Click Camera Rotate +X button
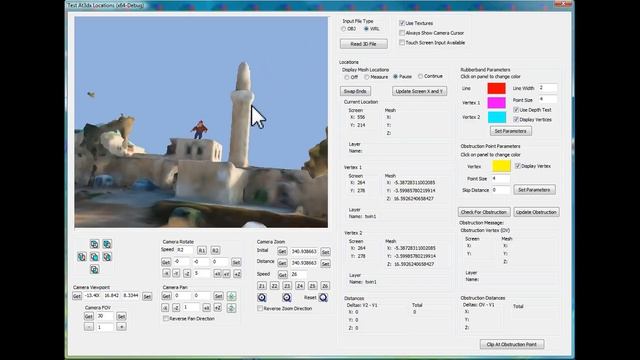 coord(217,274)
